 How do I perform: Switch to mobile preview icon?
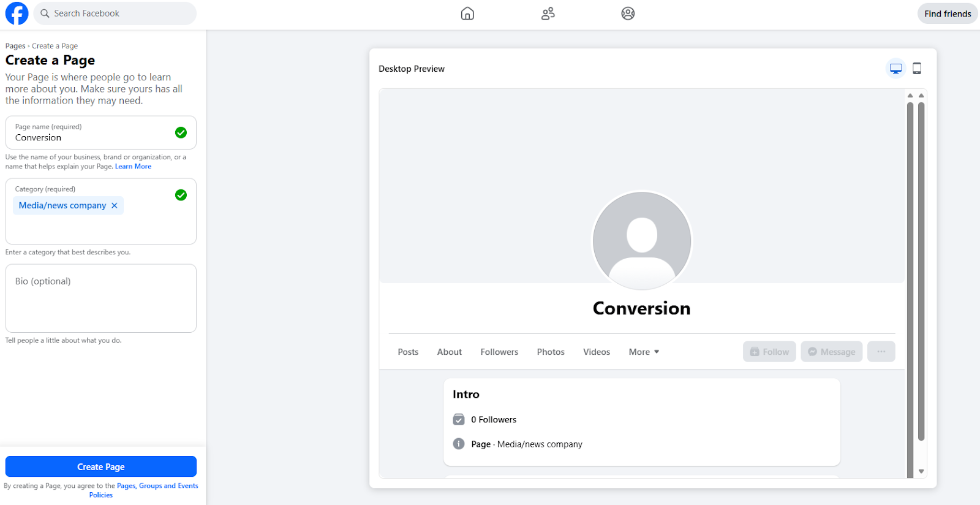click(917, 69)
